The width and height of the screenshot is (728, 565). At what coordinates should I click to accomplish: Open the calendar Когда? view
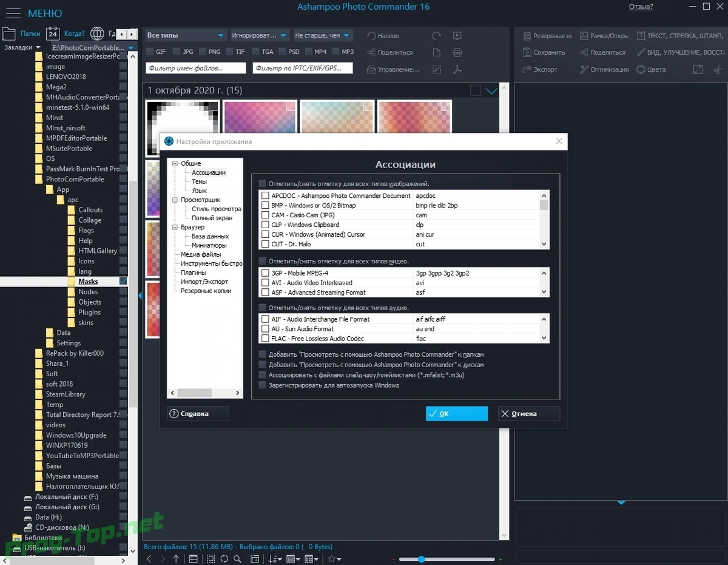tap(67, 33)
